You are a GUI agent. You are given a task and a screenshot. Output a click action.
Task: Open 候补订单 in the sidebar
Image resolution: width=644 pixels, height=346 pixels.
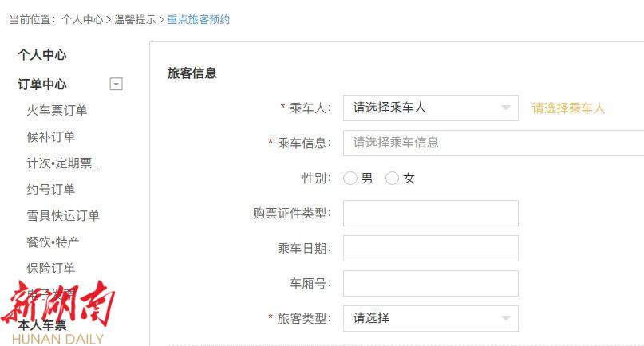(x=51, y=137)
